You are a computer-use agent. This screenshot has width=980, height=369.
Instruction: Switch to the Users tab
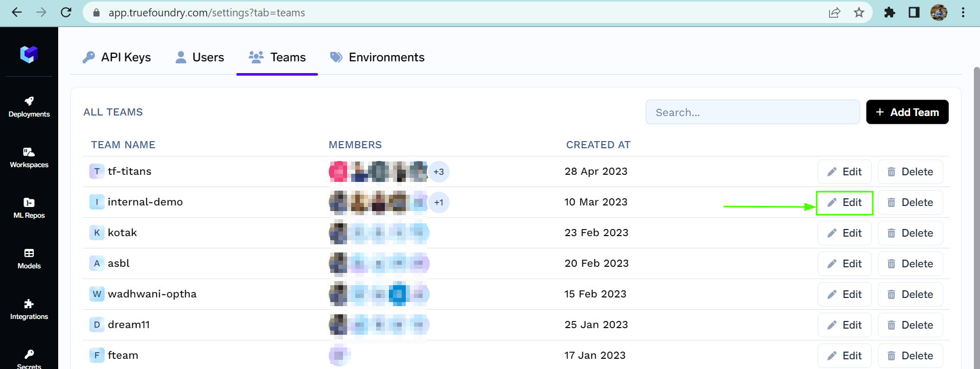(200, 57)
